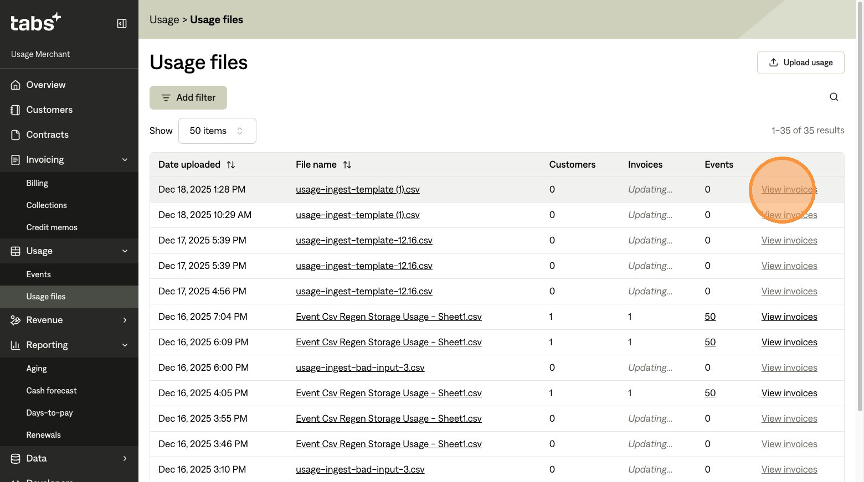The image size is (864, 482).
Task: Expand the Revenue section
Action: [124, 320]
